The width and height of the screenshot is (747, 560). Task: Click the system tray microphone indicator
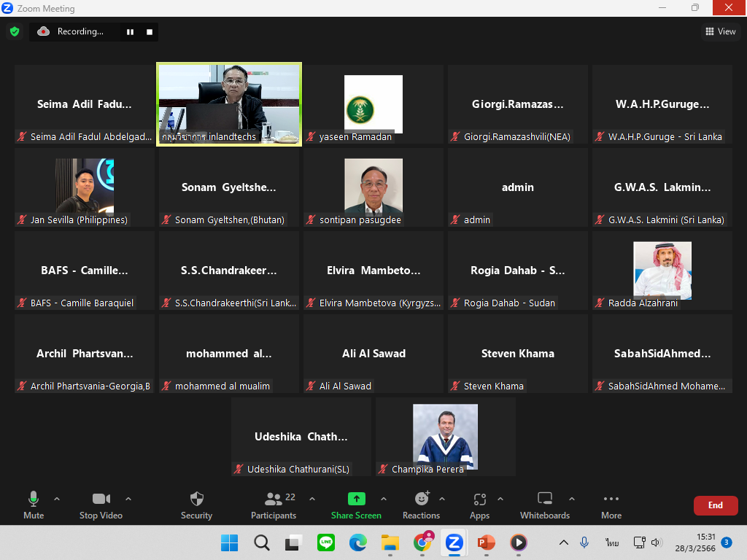(584, 542)
